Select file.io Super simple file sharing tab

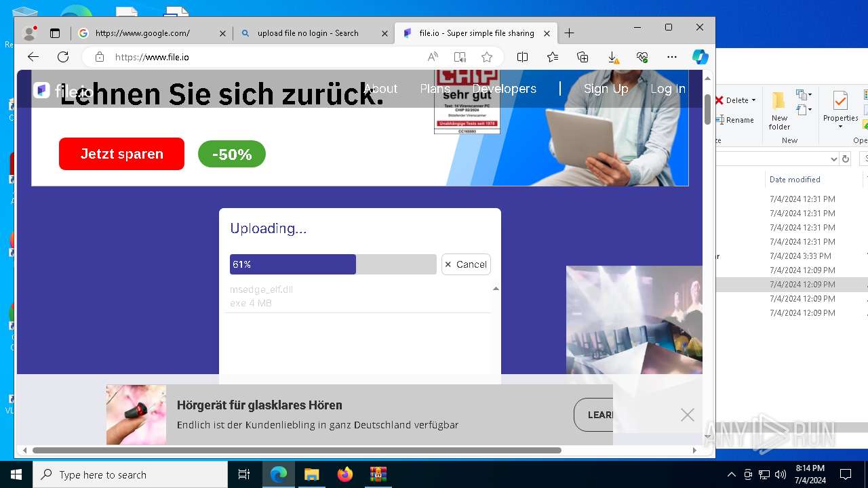pyautogui.click(x=477, y=33)
